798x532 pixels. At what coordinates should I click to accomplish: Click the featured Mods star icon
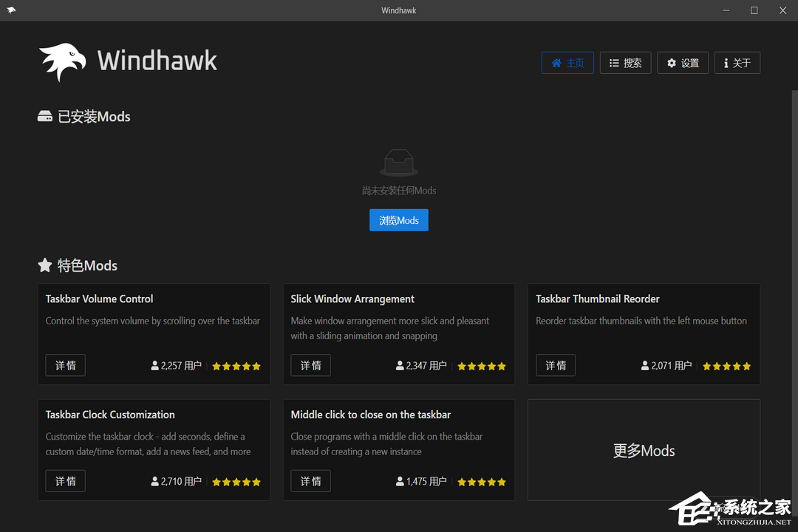pyautogui.click(x=45, y=265)
